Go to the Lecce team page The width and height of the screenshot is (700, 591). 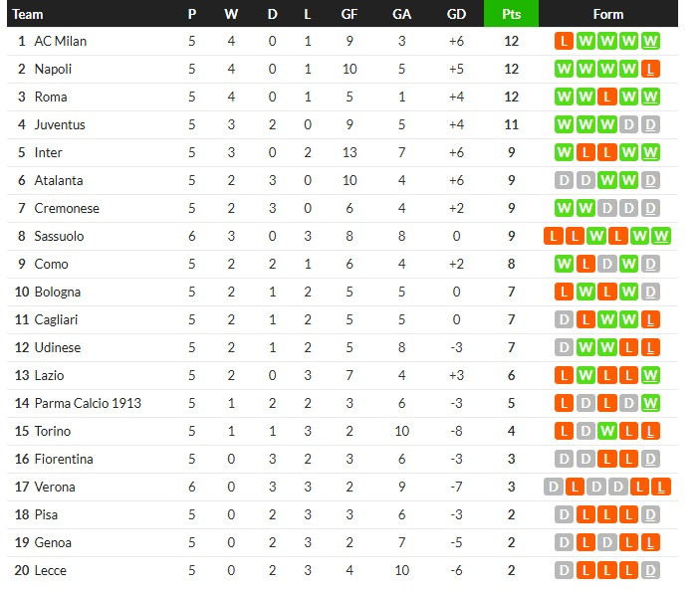(52, 570)
